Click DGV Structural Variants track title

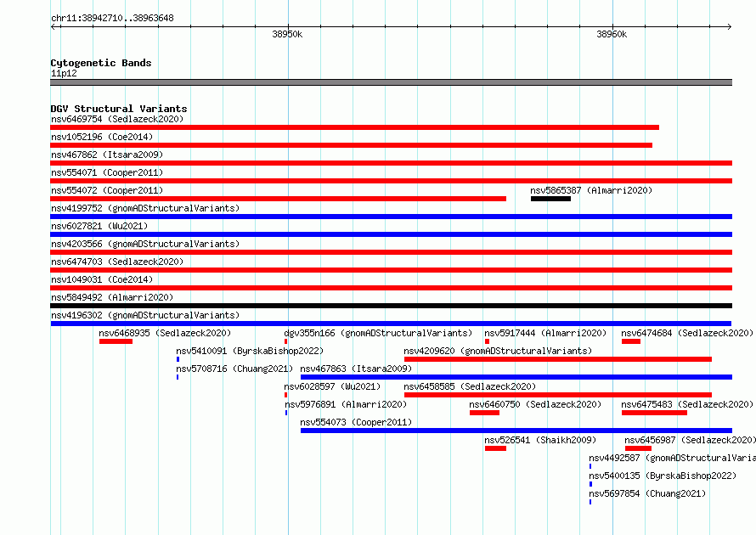tap(119, 109)
